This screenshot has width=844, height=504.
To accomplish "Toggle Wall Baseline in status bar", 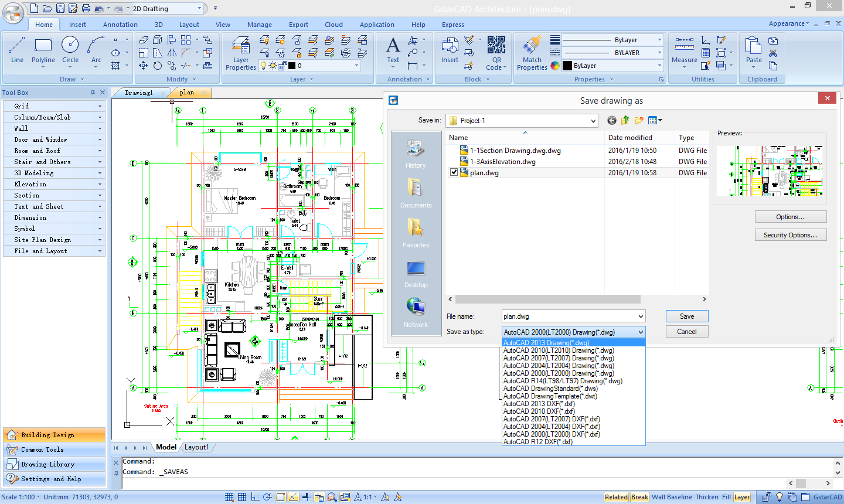I will [x=672, y=497].
